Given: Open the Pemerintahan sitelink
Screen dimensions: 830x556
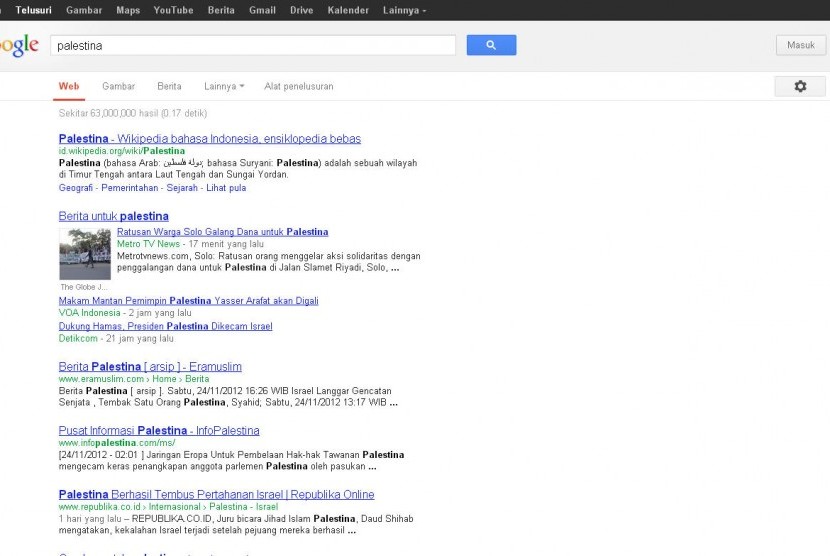Looking at the screenshot, I should 130,187.
